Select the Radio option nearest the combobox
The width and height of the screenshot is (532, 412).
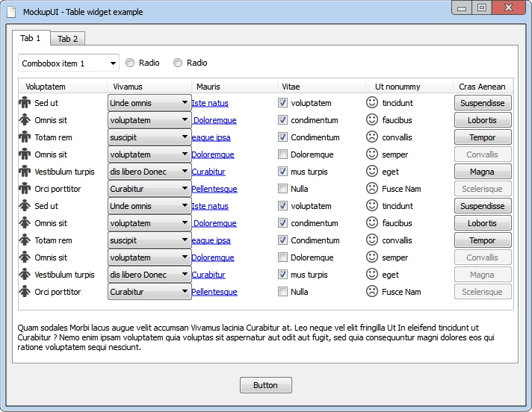[x=130, y=63]
